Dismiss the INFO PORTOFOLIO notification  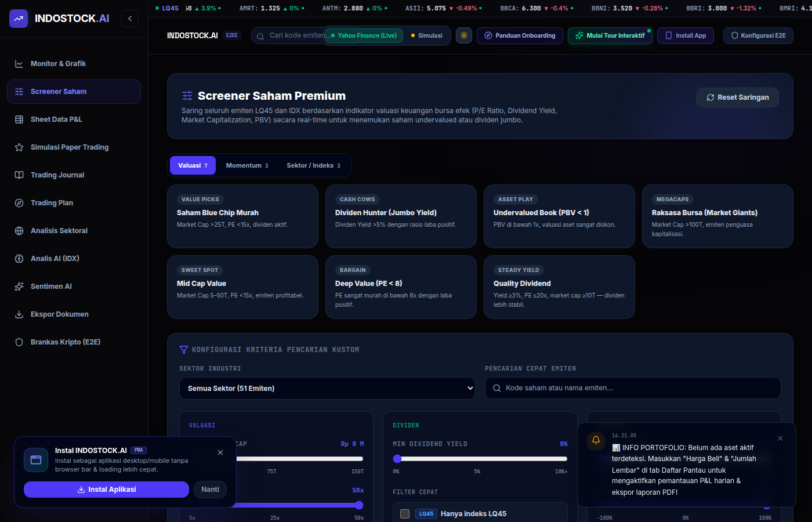pyautogui.click(x=780, y=438)
